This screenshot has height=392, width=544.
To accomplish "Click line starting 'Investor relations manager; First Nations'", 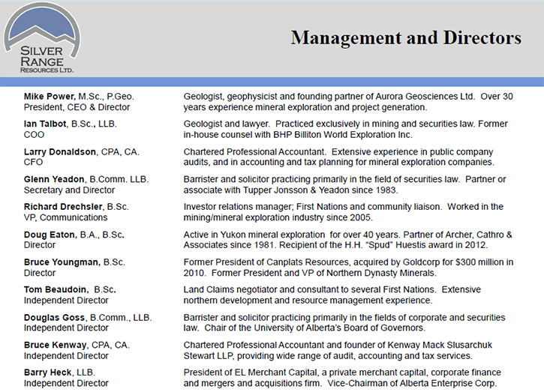I will (344, 207).
